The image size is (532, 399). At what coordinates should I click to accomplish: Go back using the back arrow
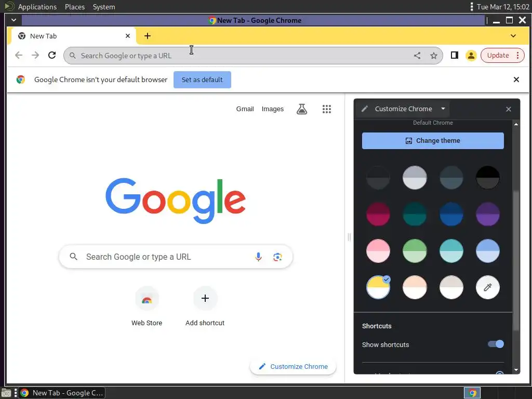click(19, 55)
